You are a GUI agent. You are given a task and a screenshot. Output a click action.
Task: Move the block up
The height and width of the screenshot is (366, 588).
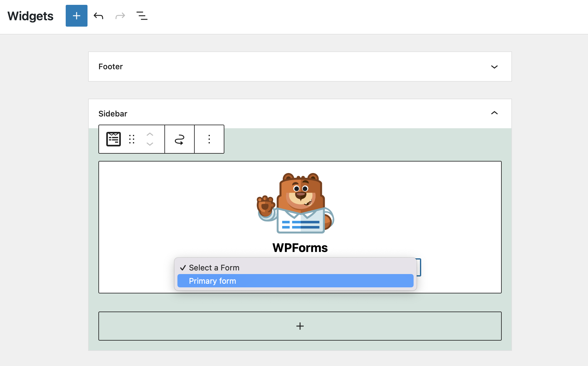point(150,135)
